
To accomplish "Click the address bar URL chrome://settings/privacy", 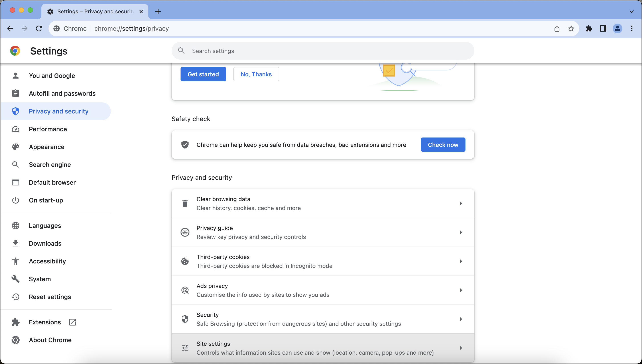I will click(x=132, y=28).
